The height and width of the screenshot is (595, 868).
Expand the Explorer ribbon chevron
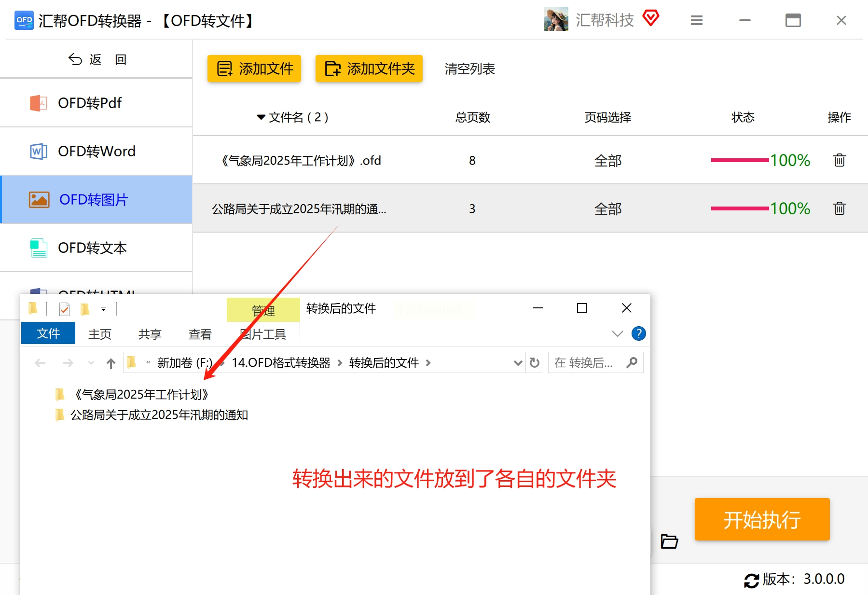617,333
